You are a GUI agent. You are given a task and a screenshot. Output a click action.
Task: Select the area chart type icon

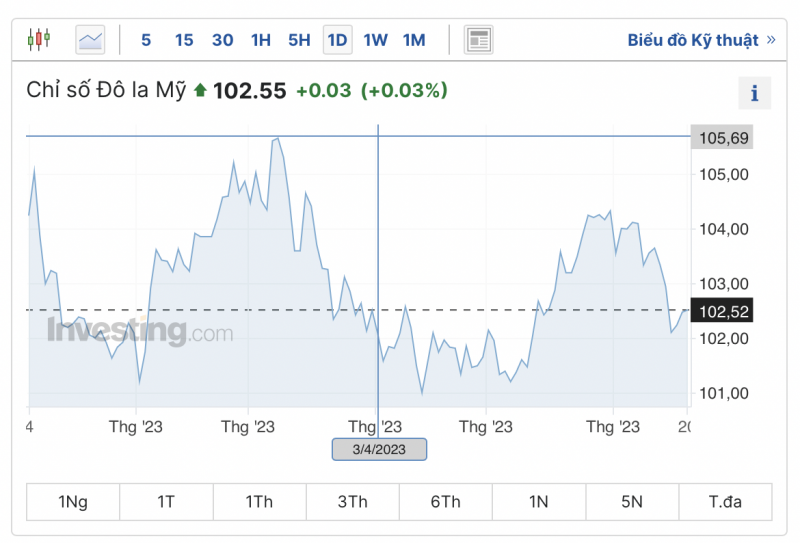click(90, 40)
